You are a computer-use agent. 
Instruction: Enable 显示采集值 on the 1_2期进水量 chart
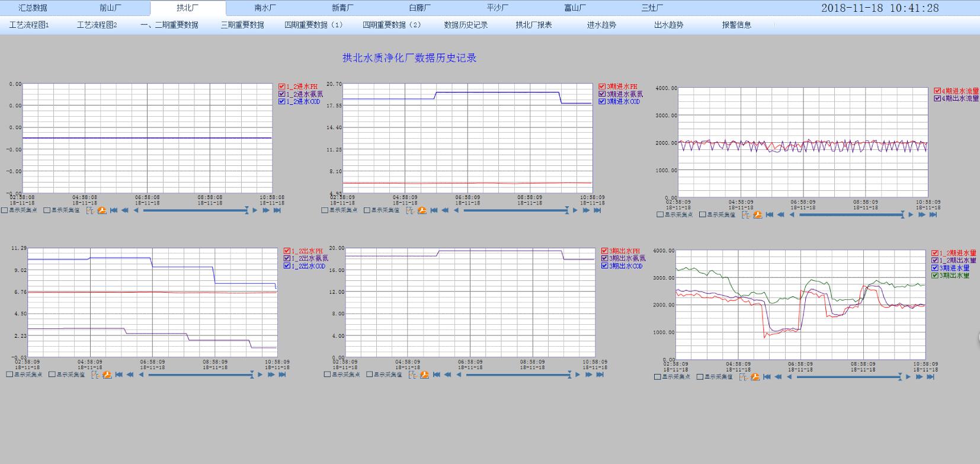700,377
